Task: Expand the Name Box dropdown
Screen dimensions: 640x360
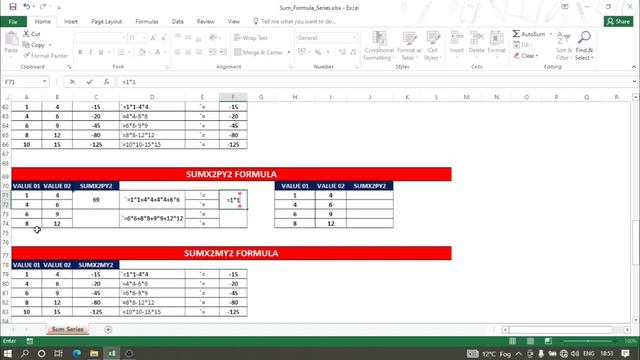Action: tap(44, 82)
